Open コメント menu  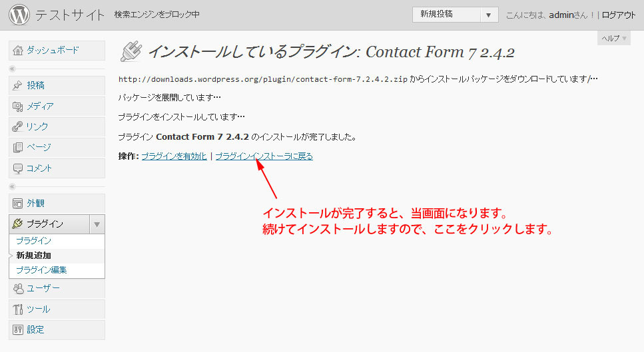[57, 168]
